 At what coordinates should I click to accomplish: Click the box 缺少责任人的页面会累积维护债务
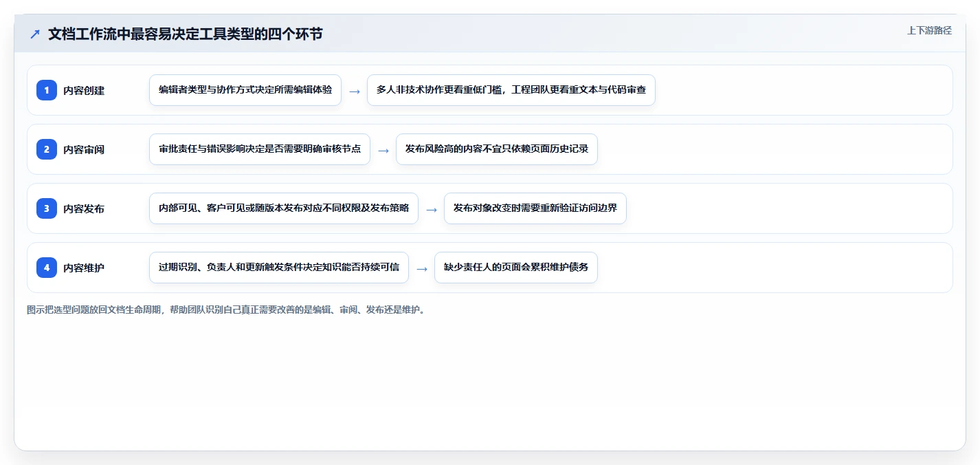point(516,268)
